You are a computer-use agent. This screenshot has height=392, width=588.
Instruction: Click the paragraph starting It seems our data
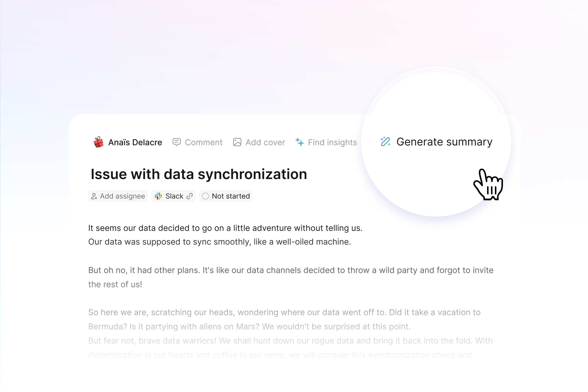click(225, 235)
